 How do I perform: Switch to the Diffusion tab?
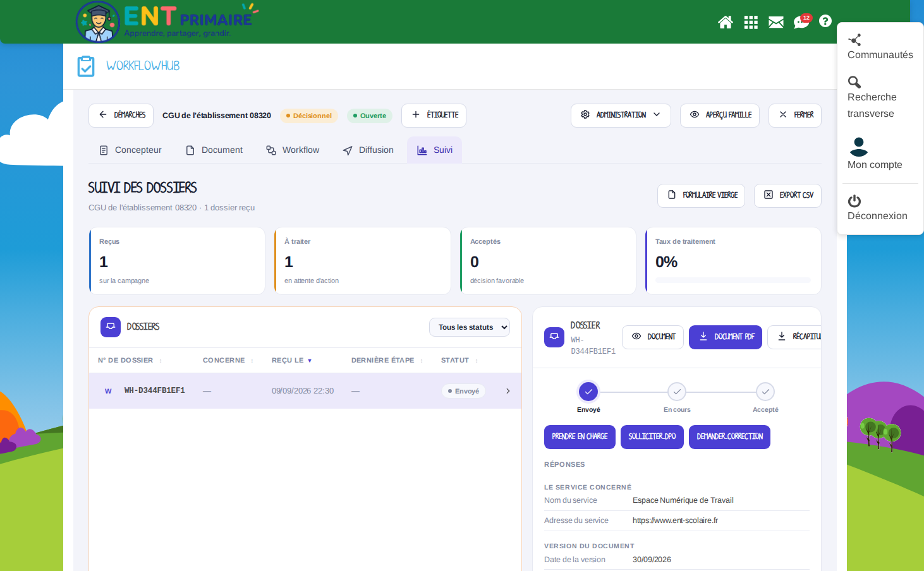[368, 150]
